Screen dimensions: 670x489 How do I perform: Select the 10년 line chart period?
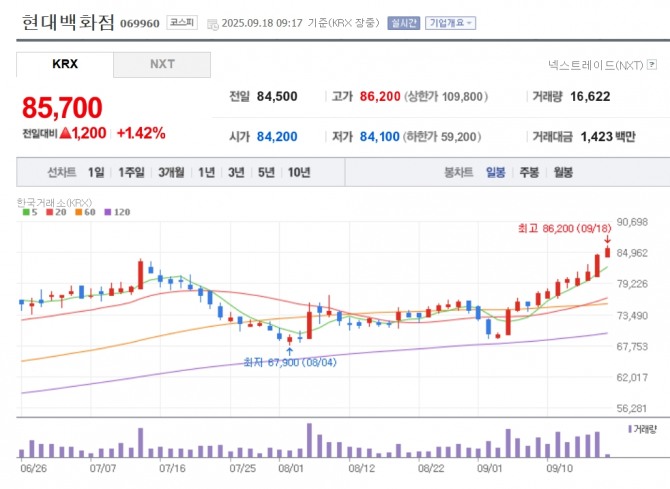click(299, 172)
